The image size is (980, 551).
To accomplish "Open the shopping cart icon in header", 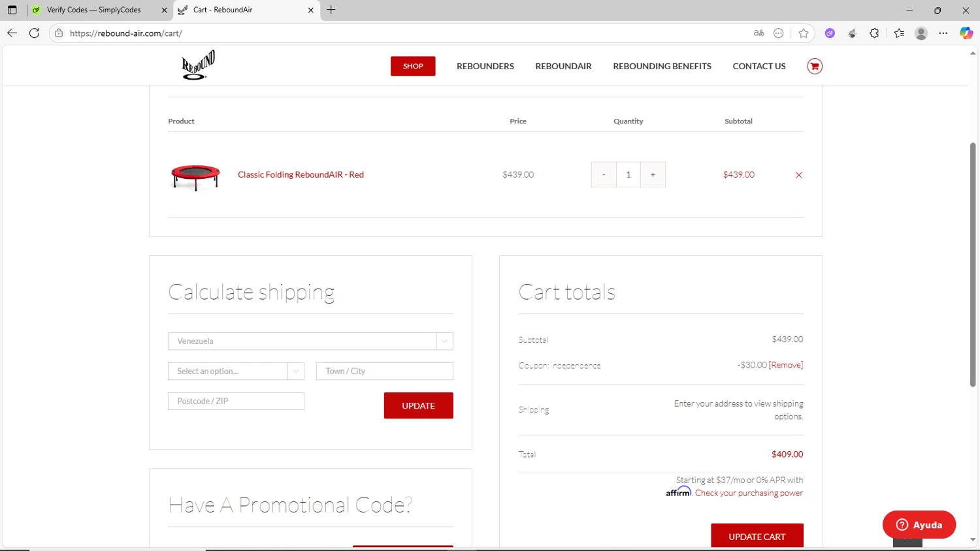I will pyautogui.click(x=814, y=66).
